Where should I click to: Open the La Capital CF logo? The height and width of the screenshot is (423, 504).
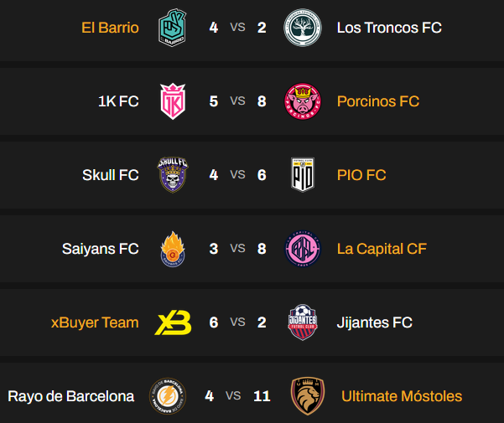(x=302, y=249)
